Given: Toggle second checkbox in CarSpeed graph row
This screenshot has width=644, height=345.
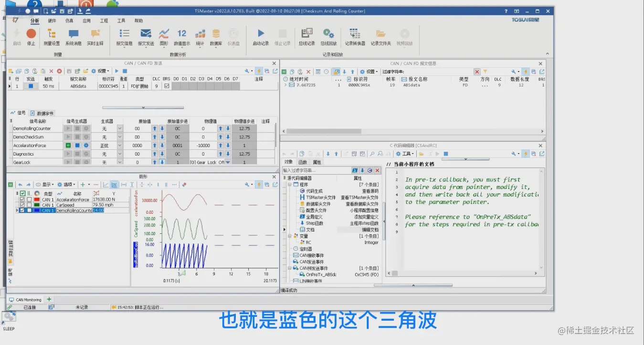Looking at the screenshot, I should point(29,205).
